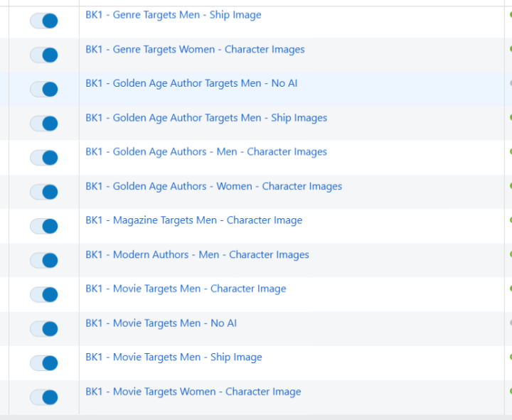The height and width of the screenshot is (420, 512).
Task: Toggle Golden Age Authors Men Character Images
Action: pos(43,158)
